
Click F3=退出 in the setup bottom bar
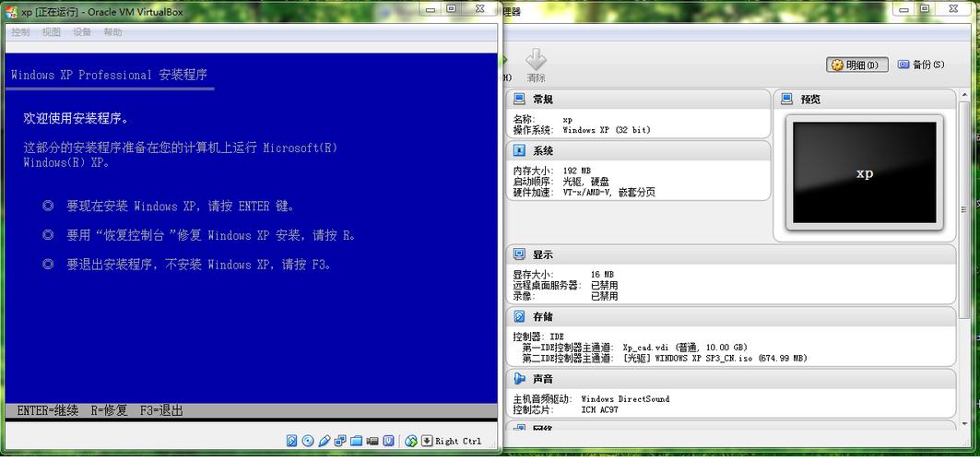(x=161, y=411)
